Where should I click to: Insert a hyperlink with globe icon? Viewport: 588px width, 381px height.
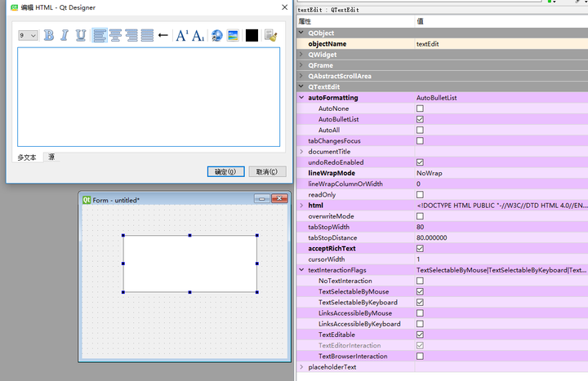point(216,35)
